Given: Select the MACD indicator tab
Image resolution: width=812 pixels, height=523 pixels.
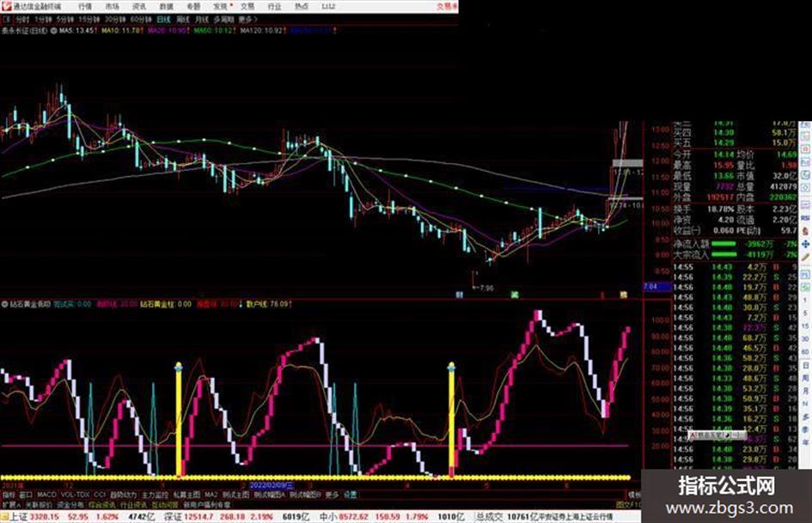Looking at the screenshot, I should tap(46, 495).
